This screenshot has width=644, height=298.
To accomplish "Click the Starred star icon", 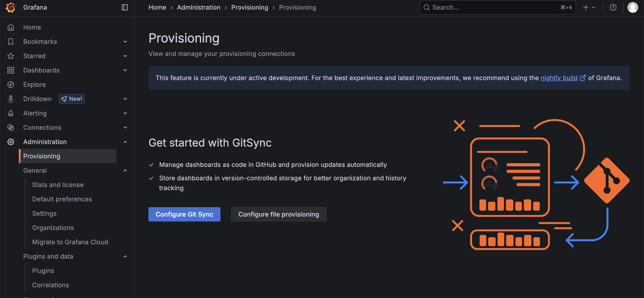I will pos(11,56).
